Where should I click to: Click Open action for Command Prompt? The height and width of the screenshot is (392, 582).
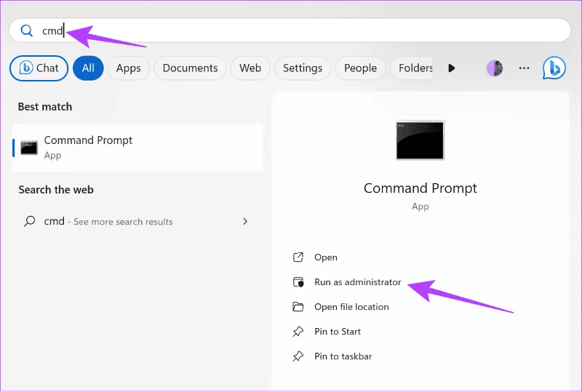326,257
